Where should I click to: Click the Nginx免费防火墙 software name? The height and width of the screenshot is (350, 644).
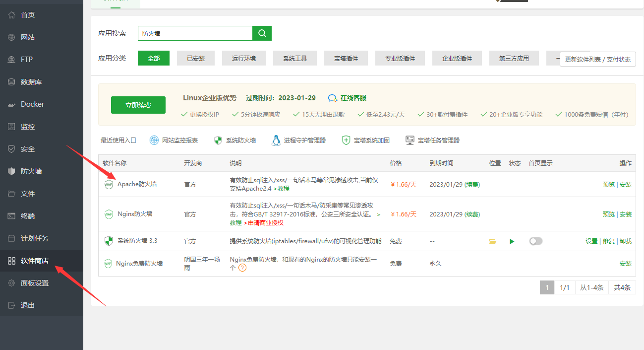[x=139, y=263]
